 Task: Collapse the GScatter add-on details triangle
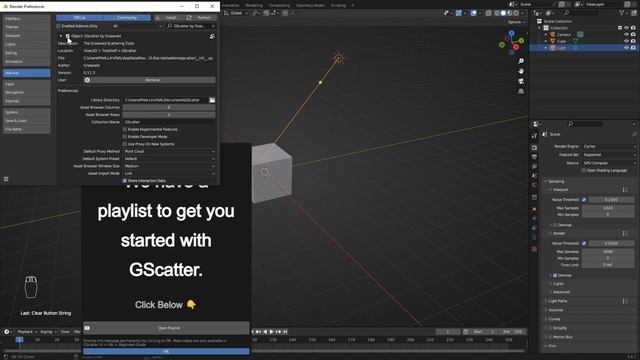click(61, 36)
